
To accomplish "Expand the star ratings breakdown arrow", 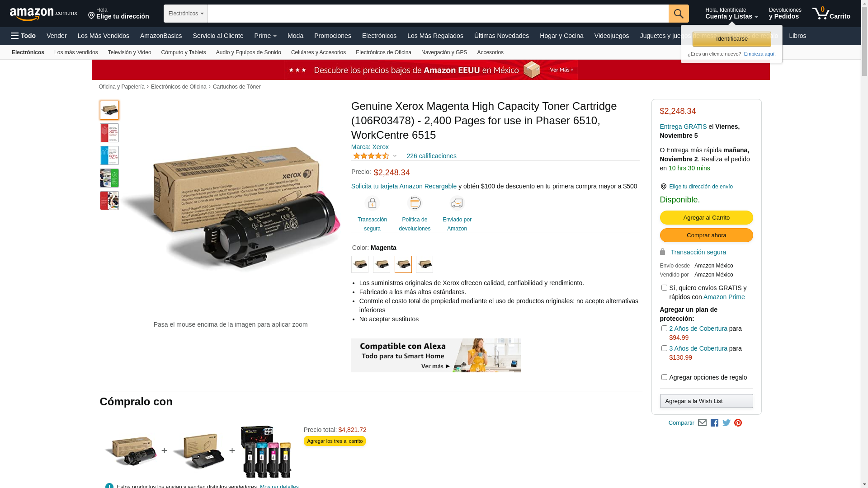I will coord(395,156).
